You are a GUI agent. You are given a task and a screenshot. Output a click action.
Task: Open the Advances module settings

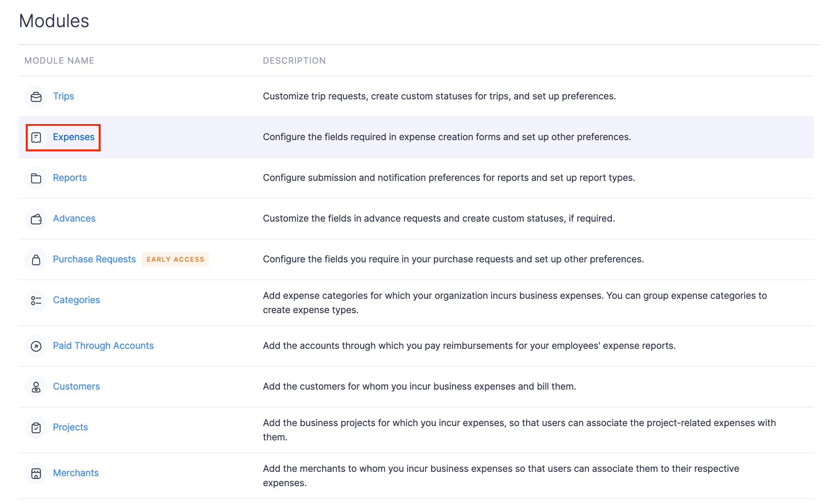point(74,218)
